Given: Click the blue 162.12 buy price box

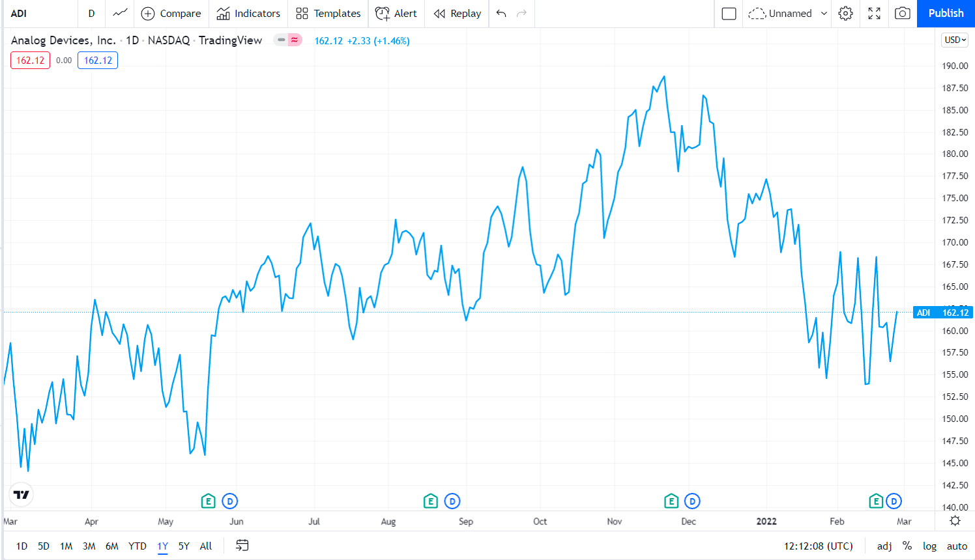Looking at the screenshot, I should [98, 61].
